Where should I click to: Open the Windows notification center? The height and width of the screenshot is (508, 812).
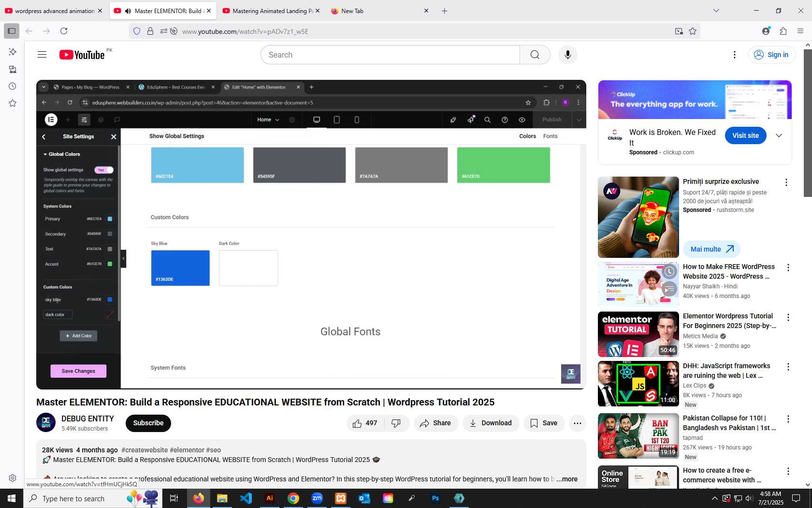pyautogui.click(x=796, y=498)
